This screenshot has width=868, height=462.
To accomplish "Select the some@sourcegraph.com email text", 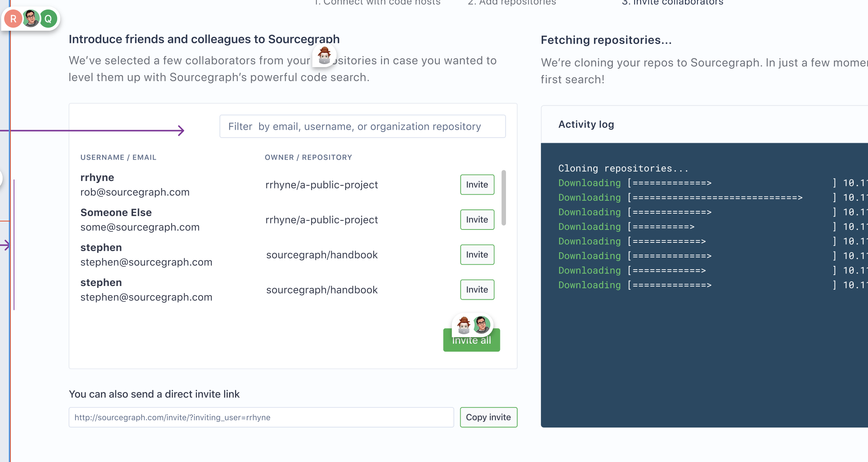I will pos(140,227).
